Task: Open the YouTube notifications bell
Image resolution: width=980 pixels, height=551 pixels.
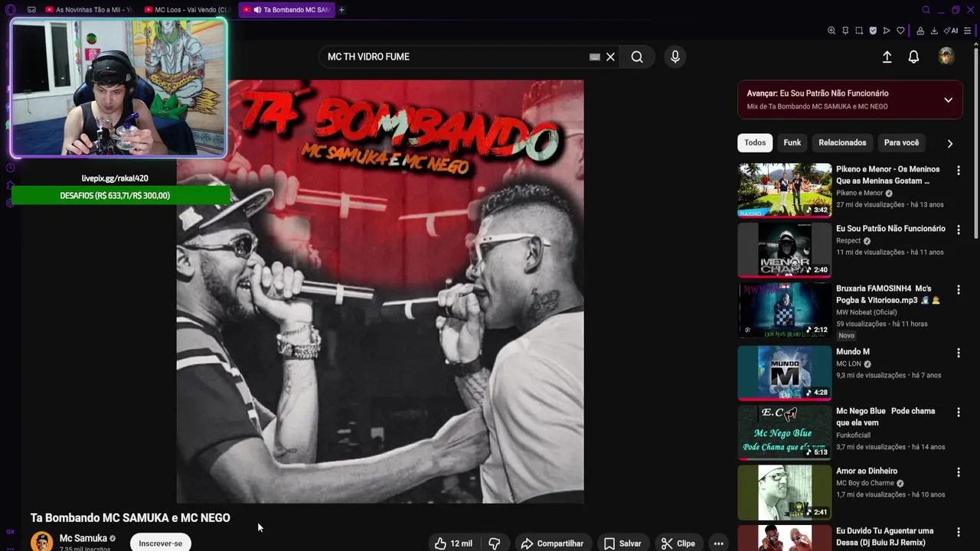Action: (x=913, y=57)
